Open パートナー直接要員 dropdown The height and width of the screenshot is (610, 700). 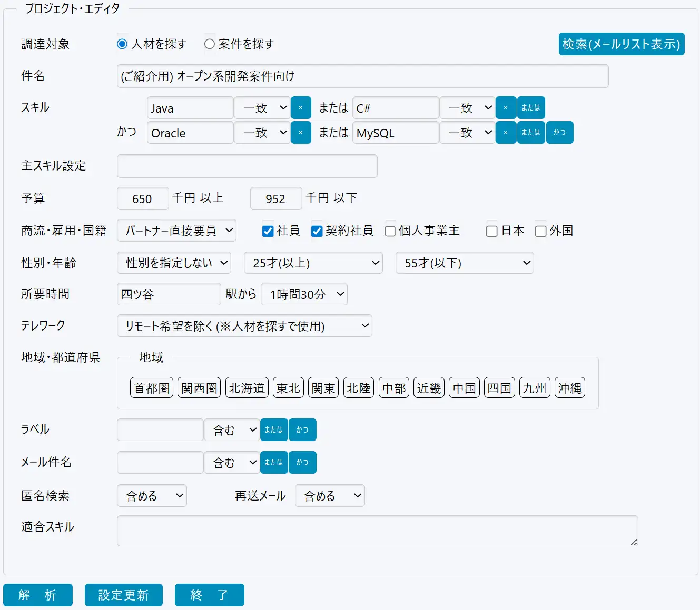tap(176, 231)
